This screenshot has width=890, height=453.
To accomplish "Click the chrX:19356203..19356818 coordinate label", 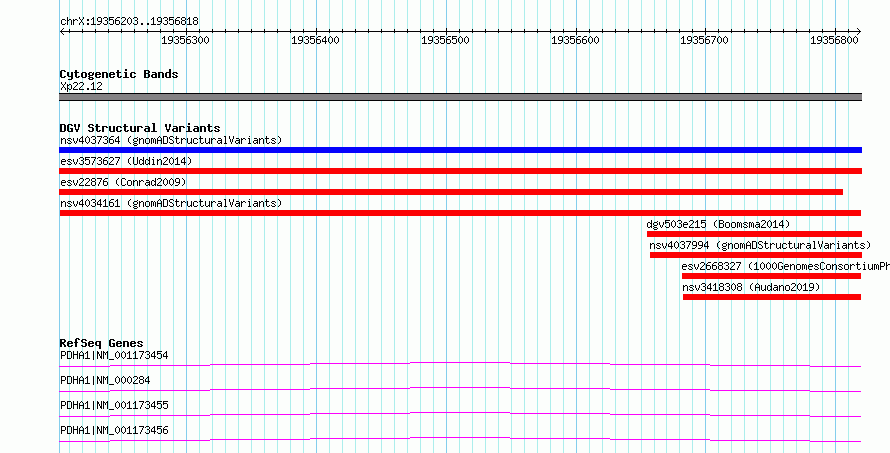I will coord(129,22).
